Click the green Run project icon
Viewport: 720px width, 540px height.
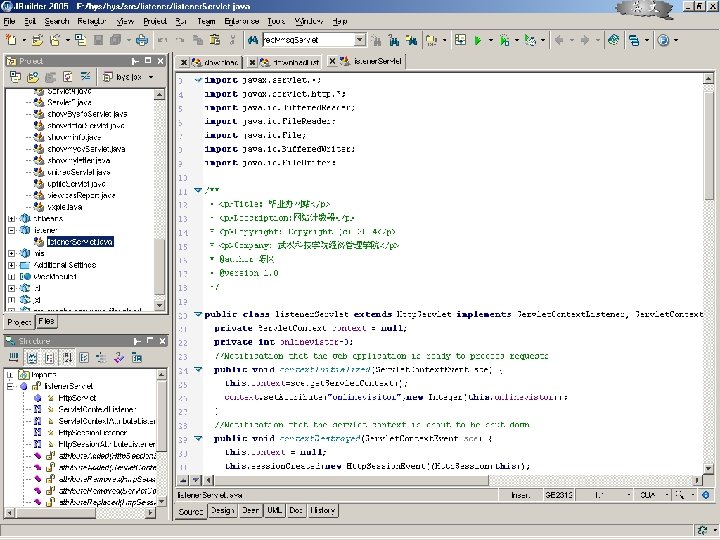tap(478, 40)
